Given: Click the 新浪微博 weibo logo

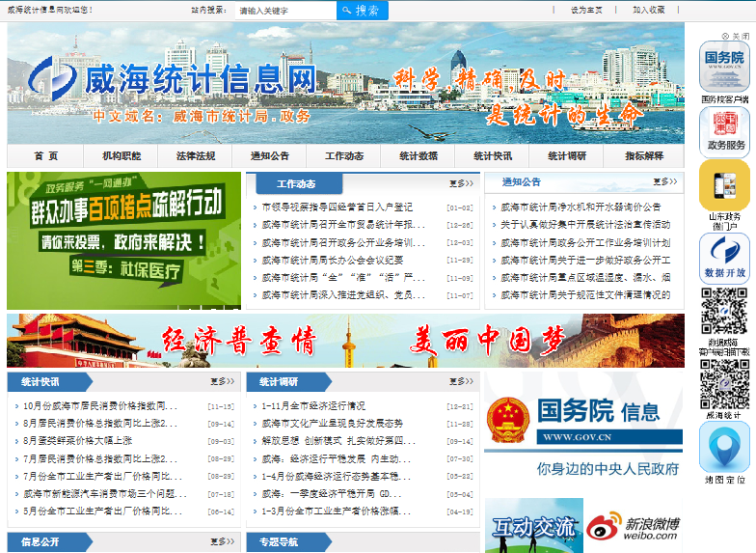Looking at the screenshot, I should (x=633, y=526).
